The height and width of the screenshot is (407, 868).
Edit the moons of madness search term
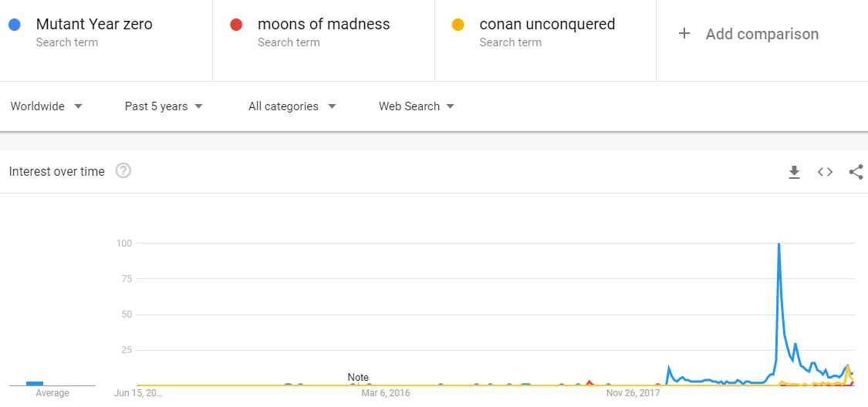[x=324, y=25]
